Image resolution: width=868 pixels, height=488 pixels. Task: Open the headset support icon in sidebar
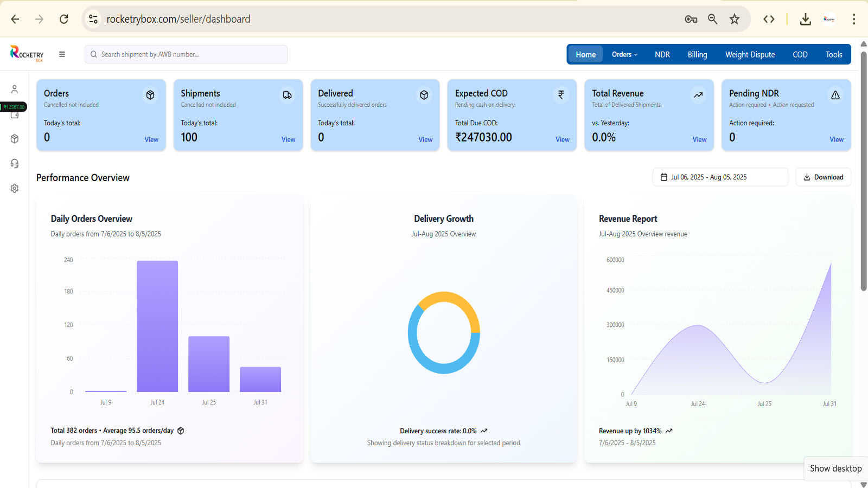pos(15,164)
